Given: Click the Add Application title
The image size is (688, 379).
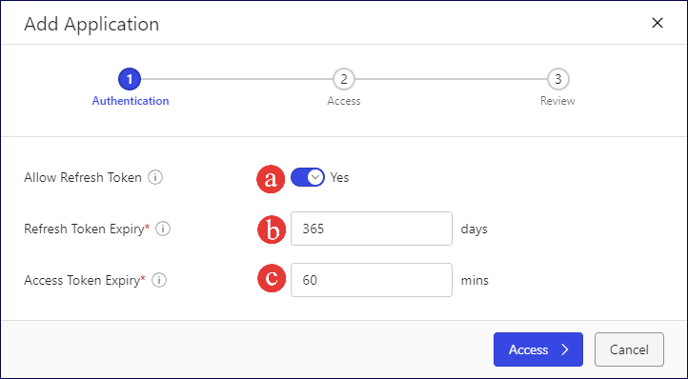Looking at the screenshot, I should click(x=92, y=24).
